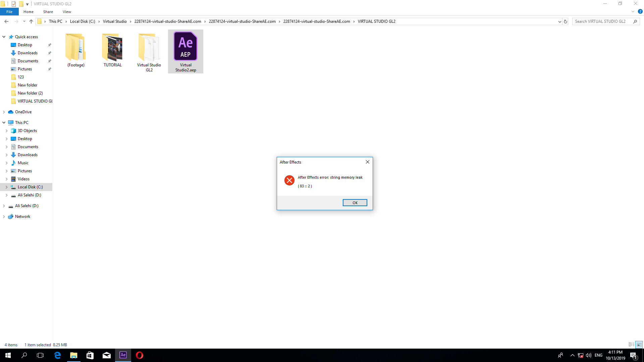
Task: Toggle Quick access Downloads pinned item
Action: [50, 53]
